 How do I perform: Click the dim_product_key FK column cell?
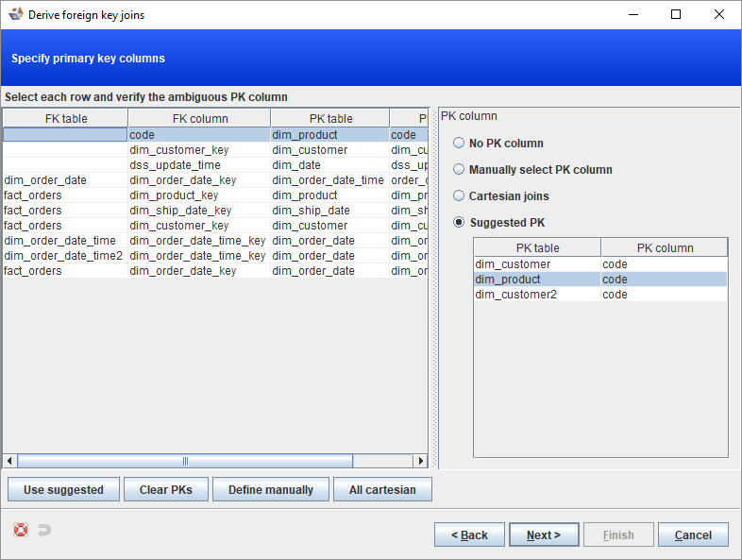199,195
